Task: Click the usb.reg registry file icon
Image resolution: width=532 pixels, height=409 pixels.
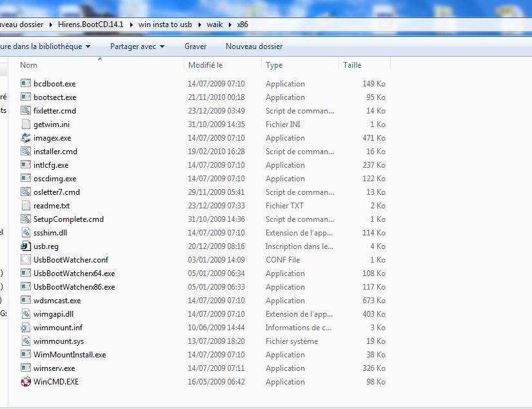Action: 26,246
